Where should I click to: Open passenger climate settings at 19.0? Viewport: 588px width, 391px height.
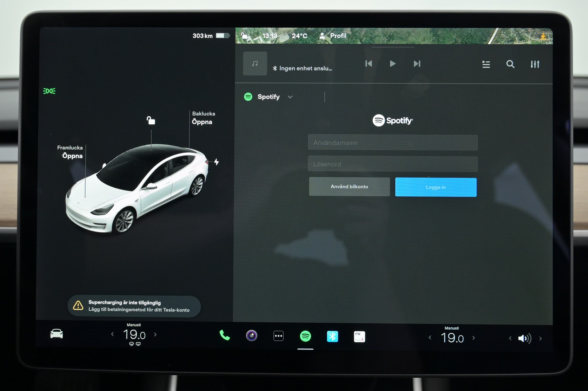coord(452,338)
